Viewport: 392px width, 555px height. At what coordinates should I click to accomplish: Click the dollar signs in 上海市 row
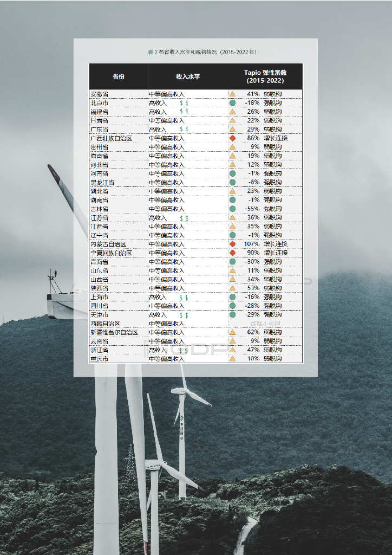pos(184,298)
